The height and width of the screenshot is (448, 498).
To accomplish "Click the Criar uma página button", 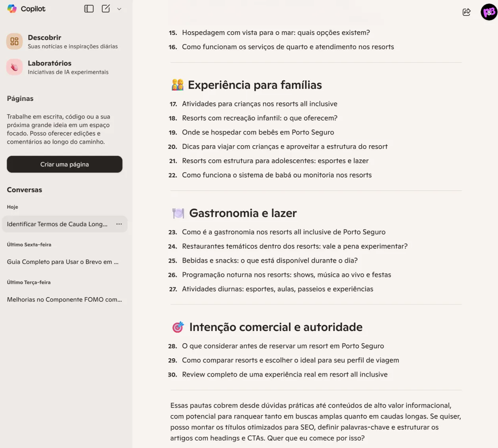I will click(65, 164).
